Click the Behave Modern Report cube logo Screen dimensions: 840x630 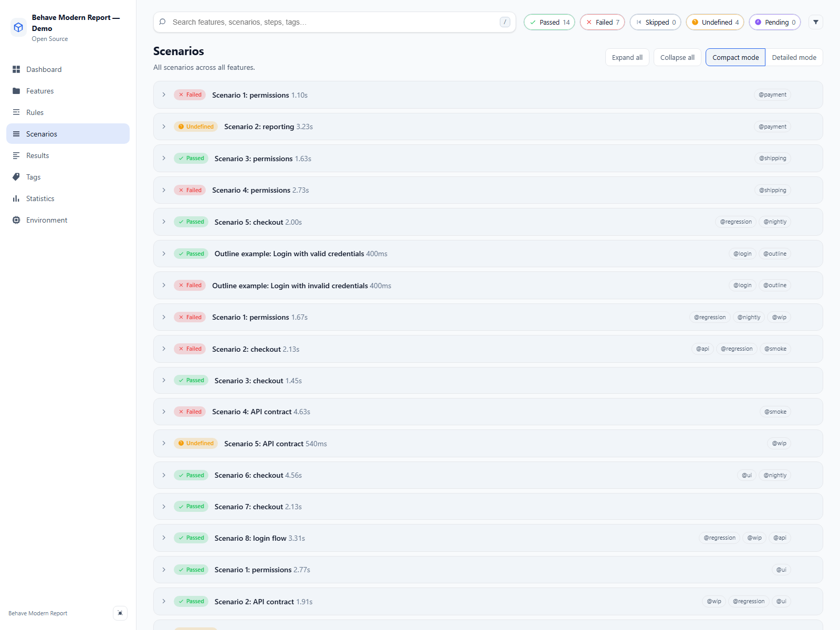click(x=18, y=27)
